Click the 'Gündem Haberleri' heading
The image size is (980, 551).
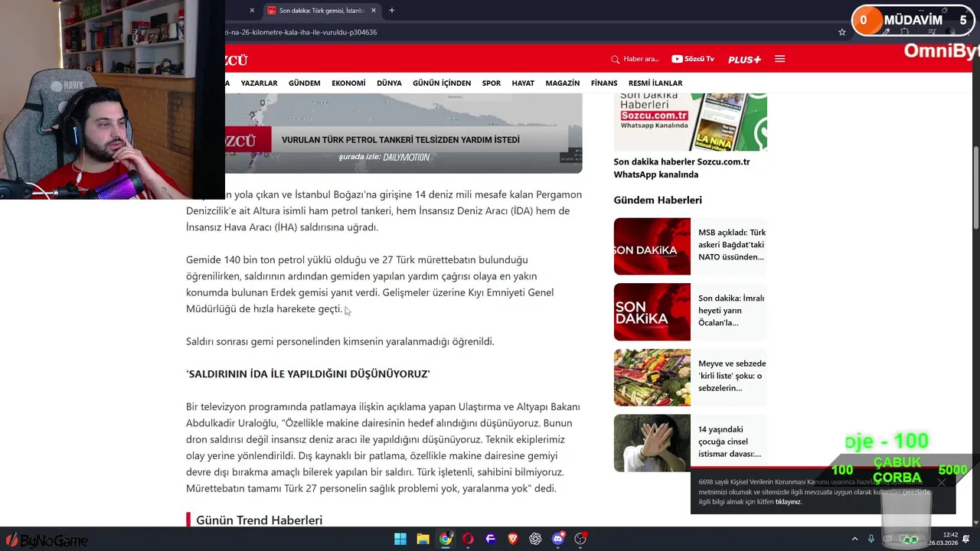(658, 200)
